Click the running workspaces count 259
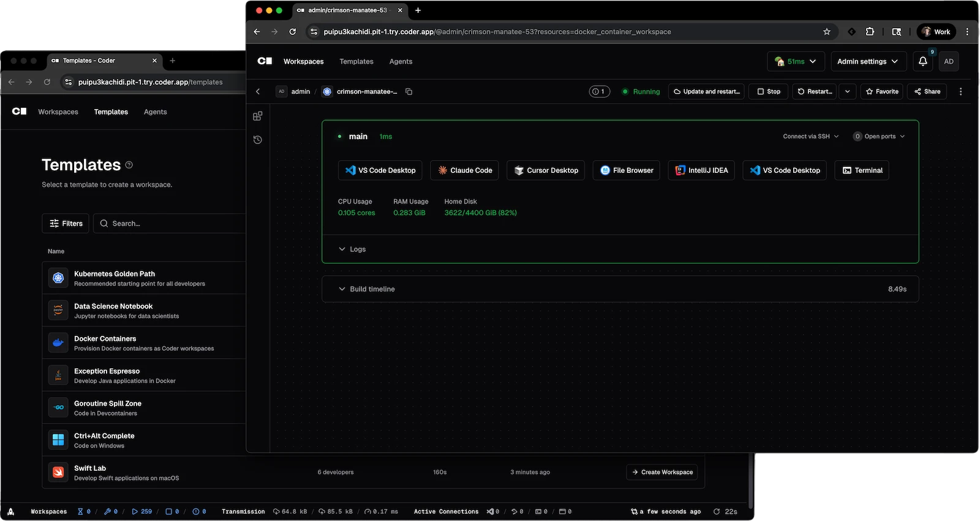 (142, 511)
